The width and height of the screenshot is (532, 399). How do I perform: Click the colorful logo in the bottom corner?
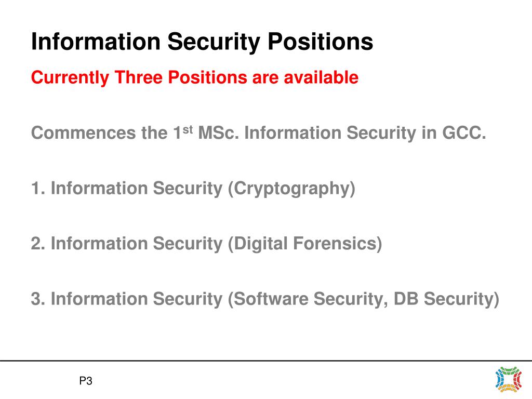[x=508, y=379]
